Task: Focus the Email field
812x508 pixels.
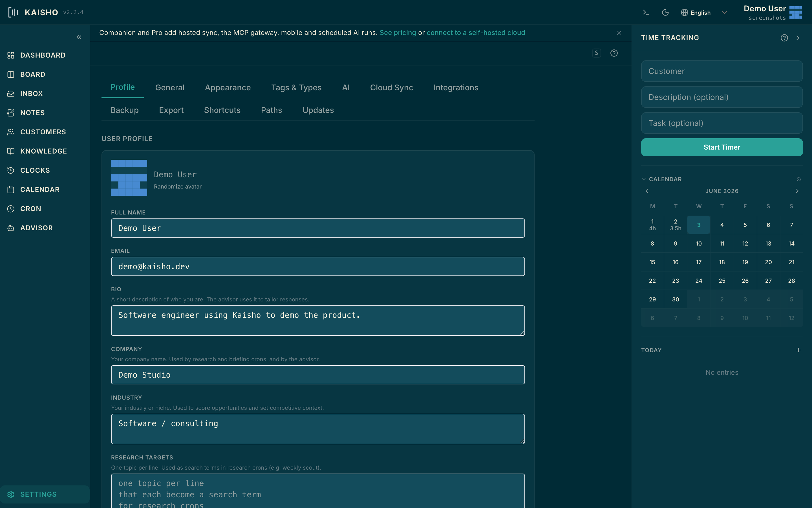Action: pyautogui.click(x=318, y=266)
